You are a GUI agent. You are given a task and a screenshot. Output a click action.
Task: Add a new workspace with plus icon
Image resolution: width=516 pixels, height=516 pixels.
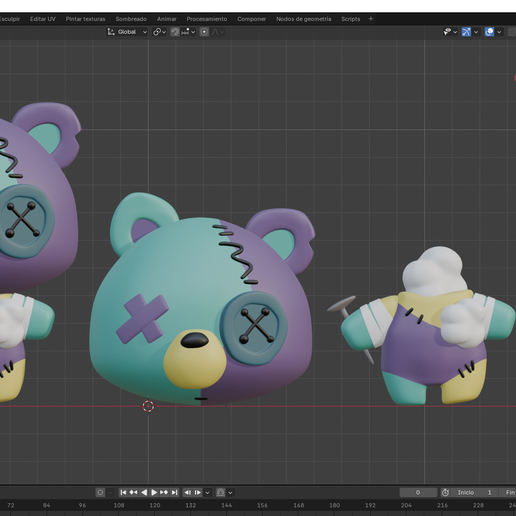pos(371,19)
